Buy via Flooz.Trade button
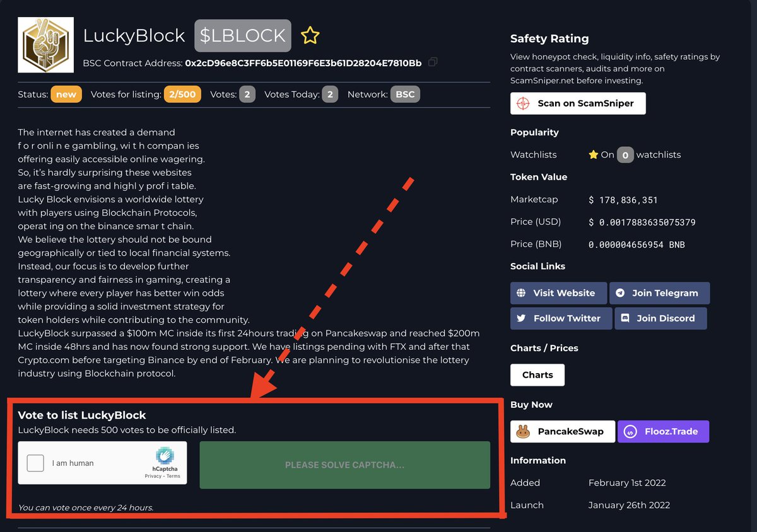 (663, 432)
